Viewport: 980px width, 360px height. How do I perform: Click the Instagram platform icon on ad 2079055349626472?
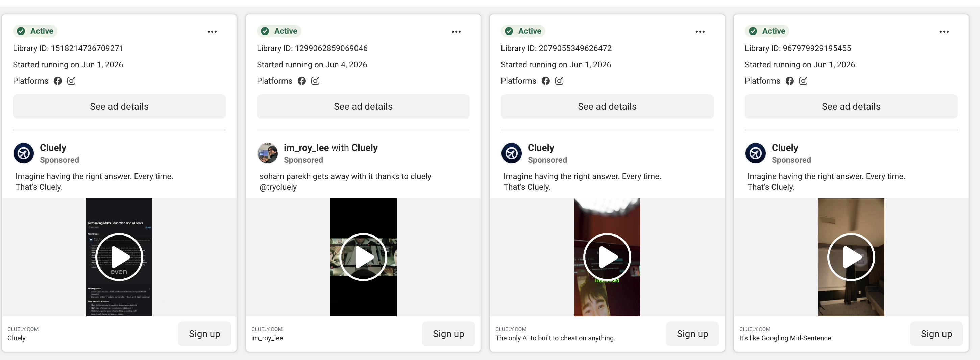click(559, 81)
